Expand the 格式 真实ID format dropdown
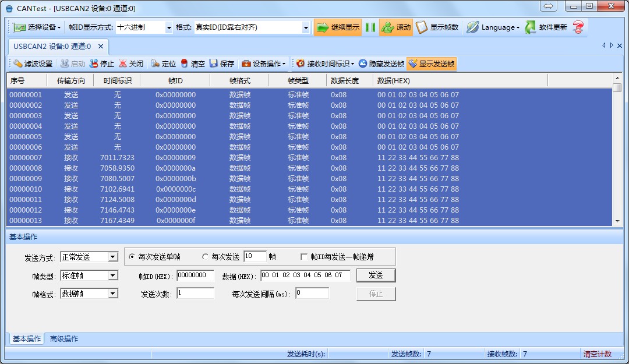 click(307, 27)
